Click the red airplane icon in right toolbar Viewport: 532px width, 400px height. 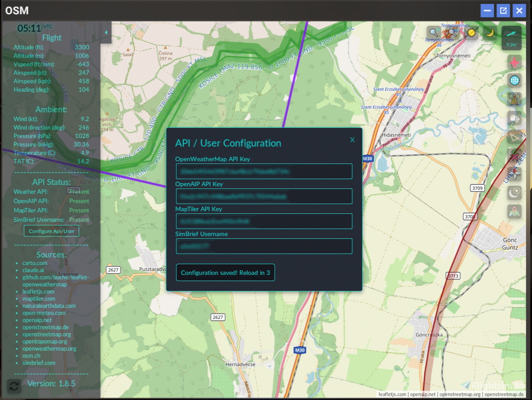click(515, 62)
